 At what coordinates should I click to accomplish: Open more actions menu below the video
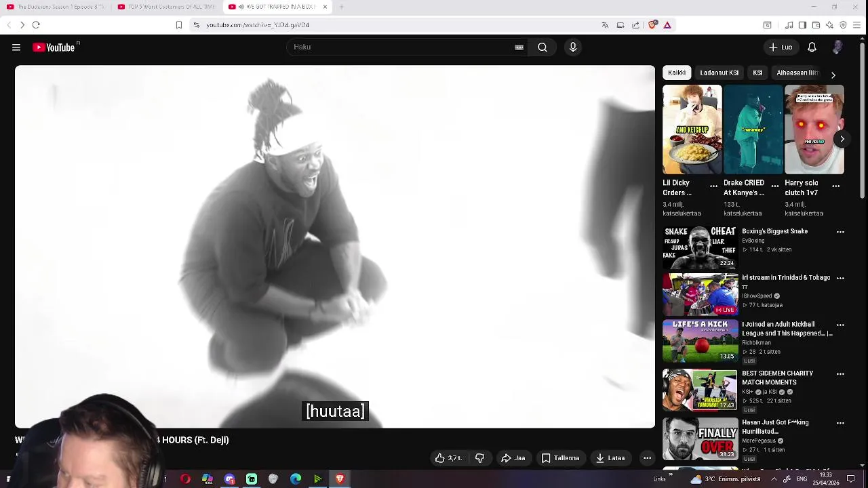coord(647,458)
